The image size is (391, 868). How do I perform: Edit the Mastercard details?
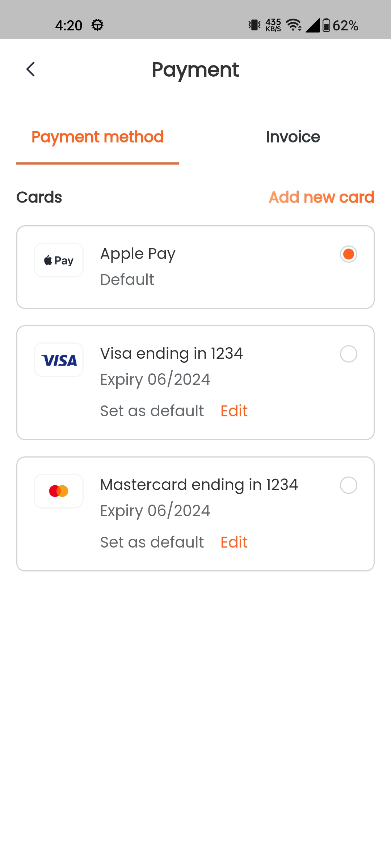(x=234, y=542)
